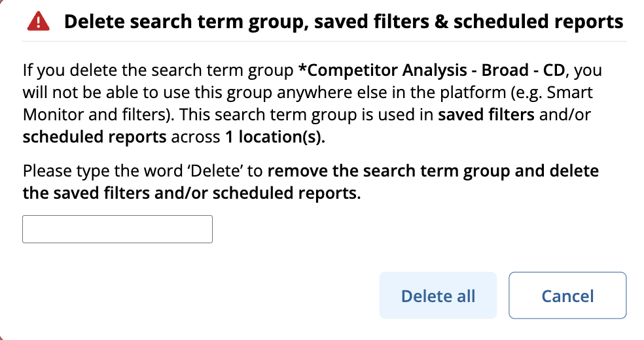Click the words 'saved filters' in the dialog title
This screenshot has height=340, width=644.
[x=372, y=22]
